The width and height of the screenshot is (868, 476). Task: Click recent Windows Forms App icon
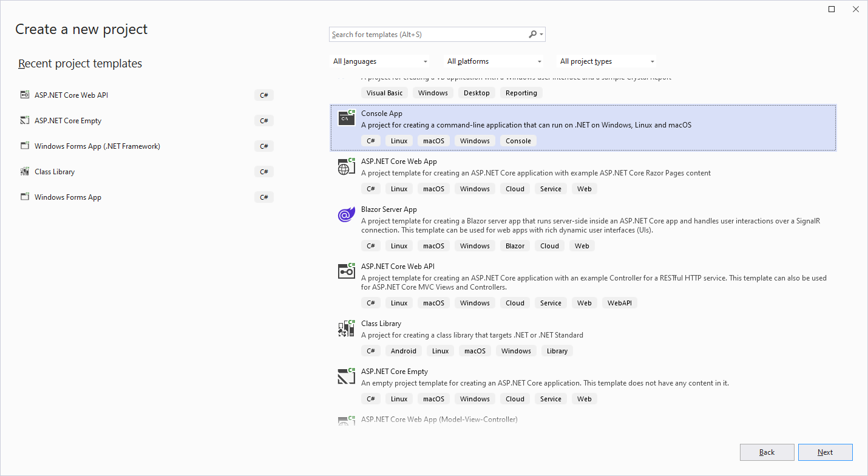click(24, 197)
